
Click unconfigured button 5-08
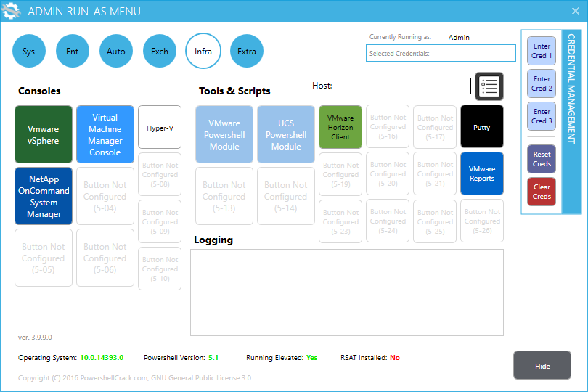tap(160, 174)
